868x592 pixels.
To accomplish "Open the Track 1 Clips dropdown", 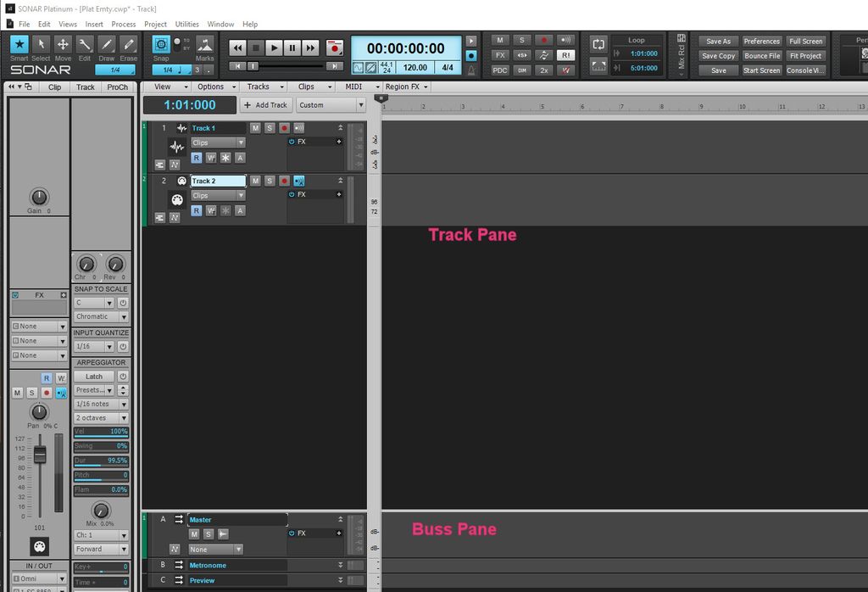I will coord(218,142).
